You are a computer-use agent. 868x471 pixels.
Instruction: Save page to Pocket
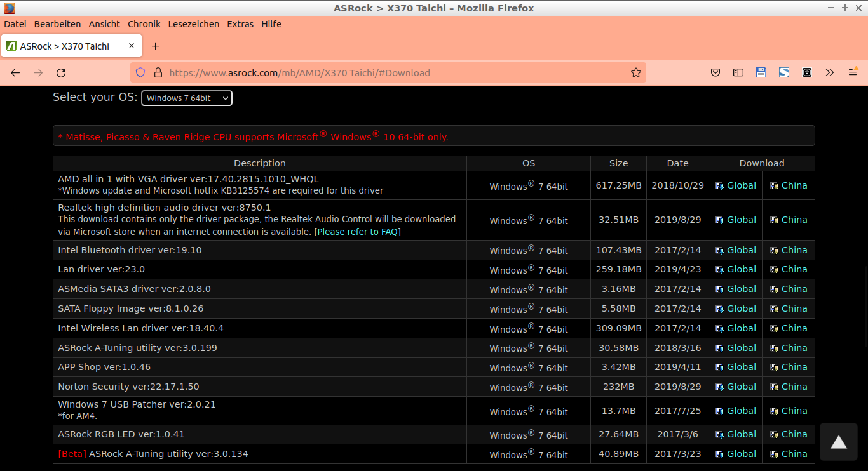[x=715, y=73]
